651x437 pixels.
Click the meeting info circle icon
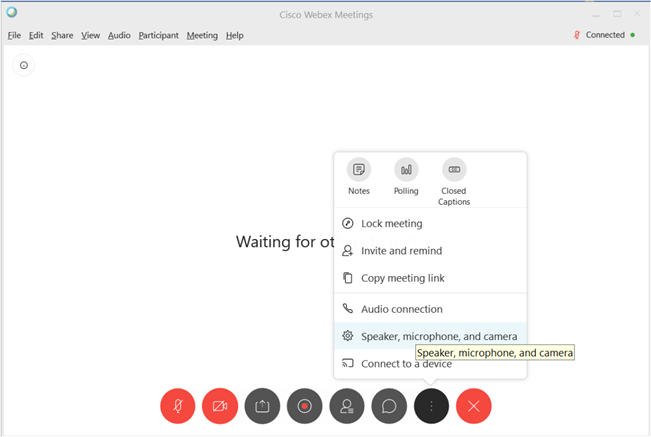tap(24, 65)
